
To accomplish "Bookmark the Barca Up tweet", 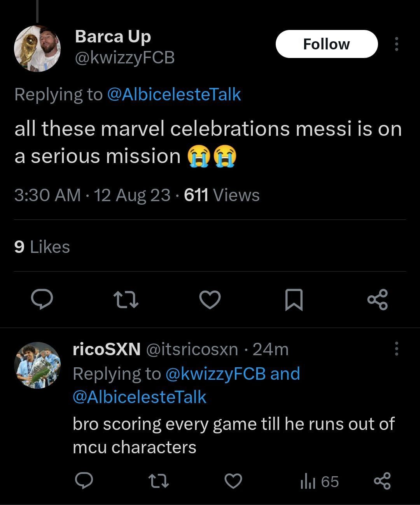I will (294, 300).
